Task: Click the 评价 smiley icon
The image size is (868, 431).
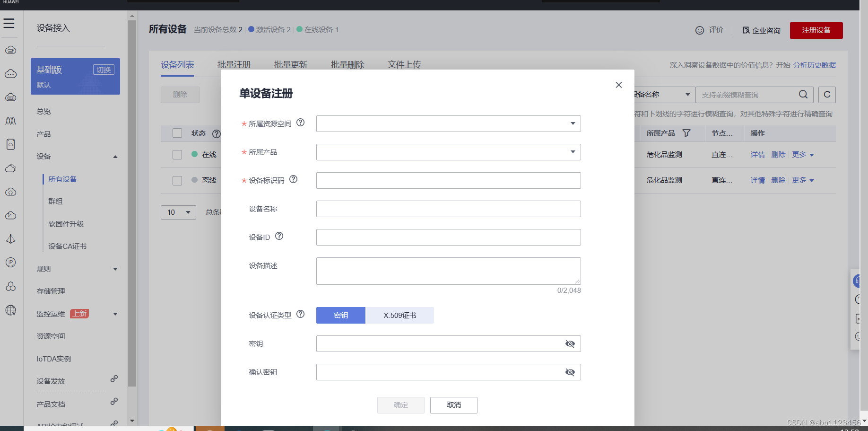Action: [x=700, y=30]
